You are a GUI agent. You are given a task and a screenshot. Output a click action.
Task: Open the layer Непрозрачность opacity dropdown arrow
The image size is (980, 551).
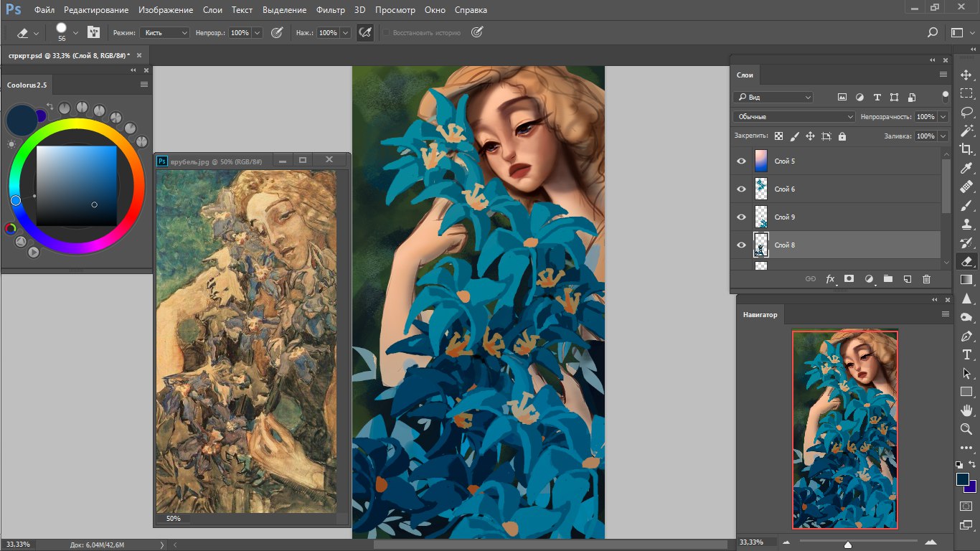tap(943, 116)
